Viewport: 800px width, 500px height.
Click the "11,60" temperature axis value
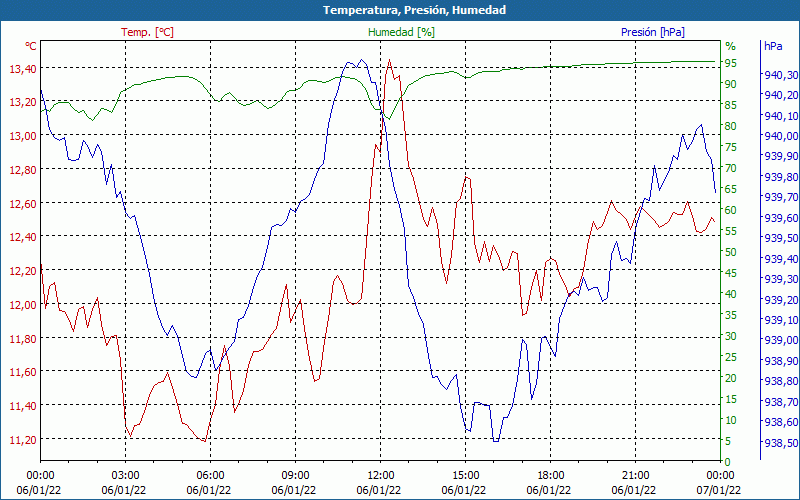point(23,372)
